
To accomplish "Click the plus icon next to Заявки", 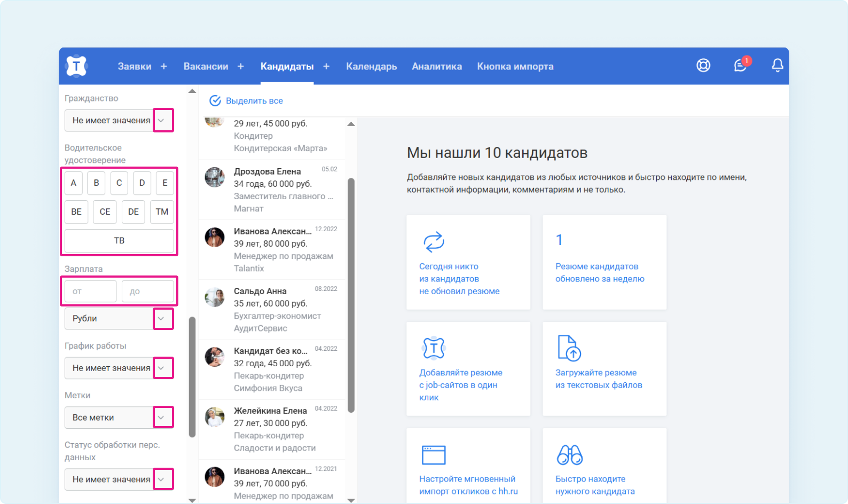I will pos(164,66).
